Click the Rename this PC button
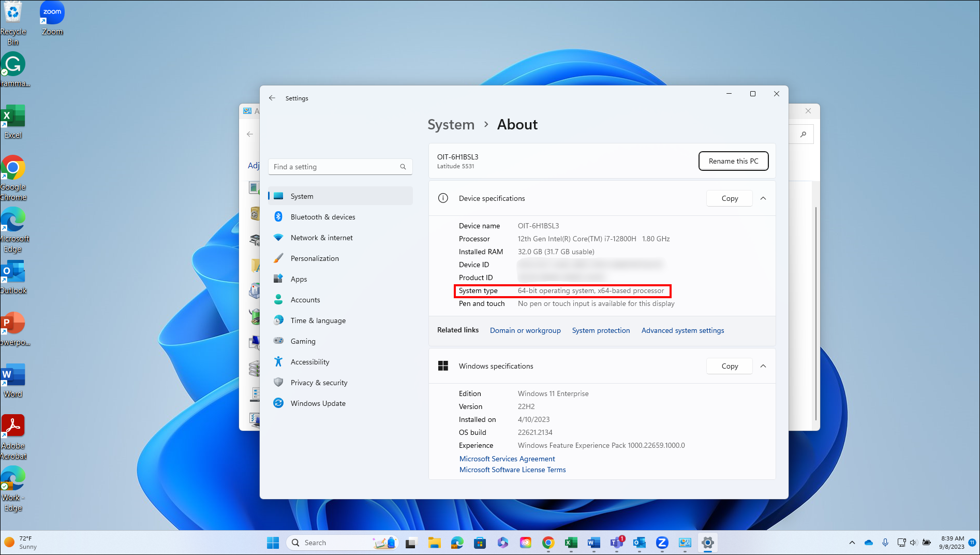Image resolution: width=980 pixels, height=555 pixels. (733, 161)
